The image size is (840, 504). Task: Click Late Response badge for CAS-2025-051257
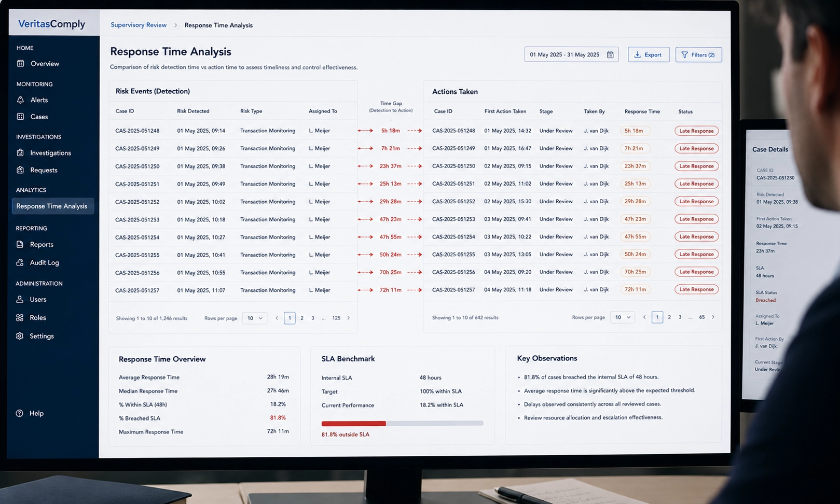coord(696,289)
